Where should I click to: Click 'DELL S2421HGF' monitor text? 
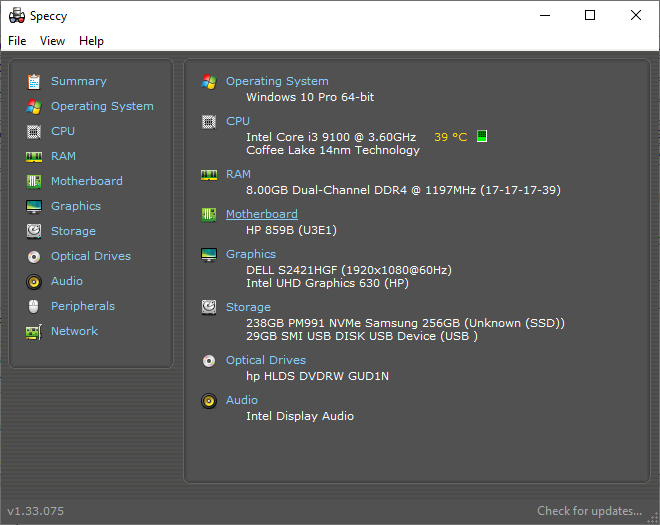(x=292, y=270)
